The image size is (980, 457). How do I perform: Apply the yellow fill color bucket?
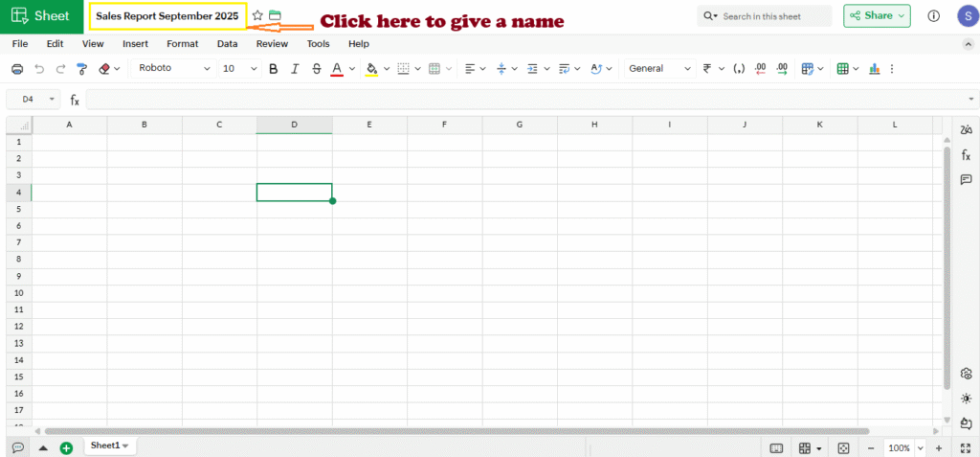[372, 69]
